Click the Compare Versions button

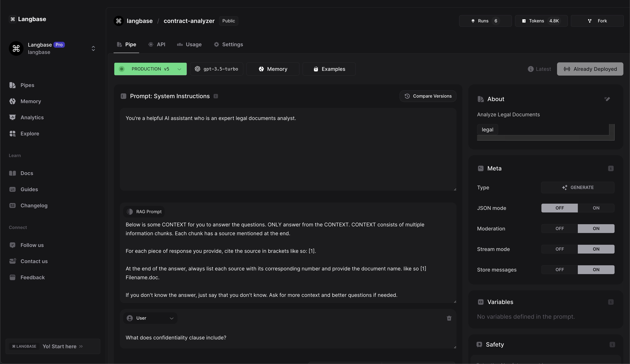(x=428, y=96)
